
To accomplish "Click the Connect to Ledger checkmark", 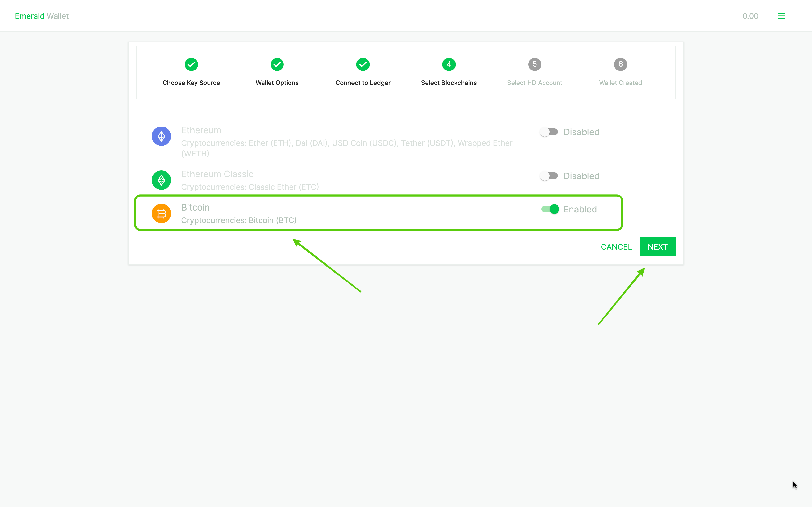I will pyautogui.click(x=363, y=64).
